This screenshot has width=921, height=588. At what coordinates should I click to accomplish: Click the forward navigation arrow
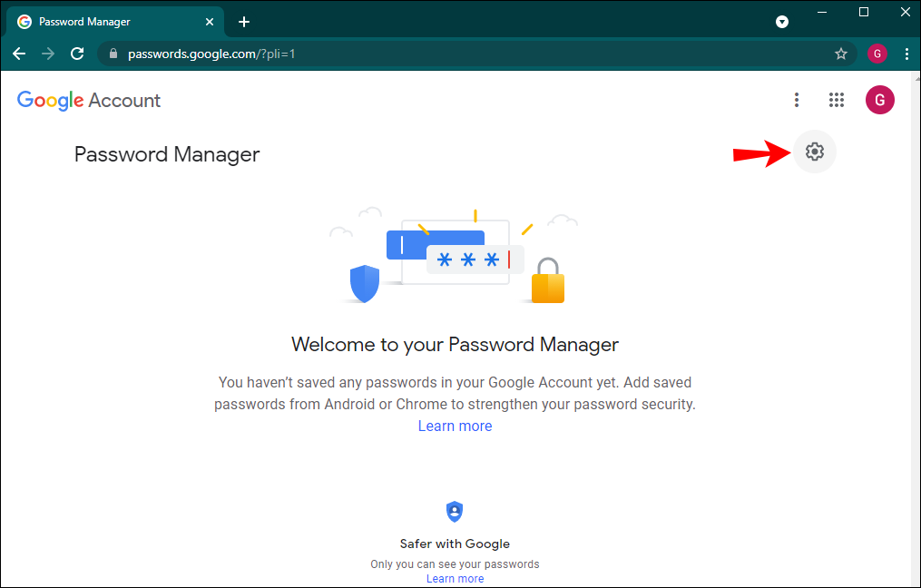tap(48, 54)
